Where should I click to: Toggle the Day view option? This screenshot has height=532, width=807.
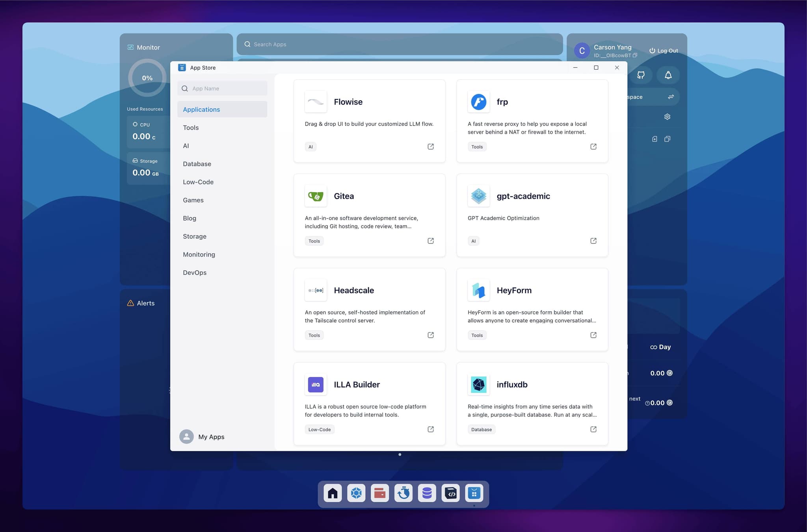click(x=660, y=347)
